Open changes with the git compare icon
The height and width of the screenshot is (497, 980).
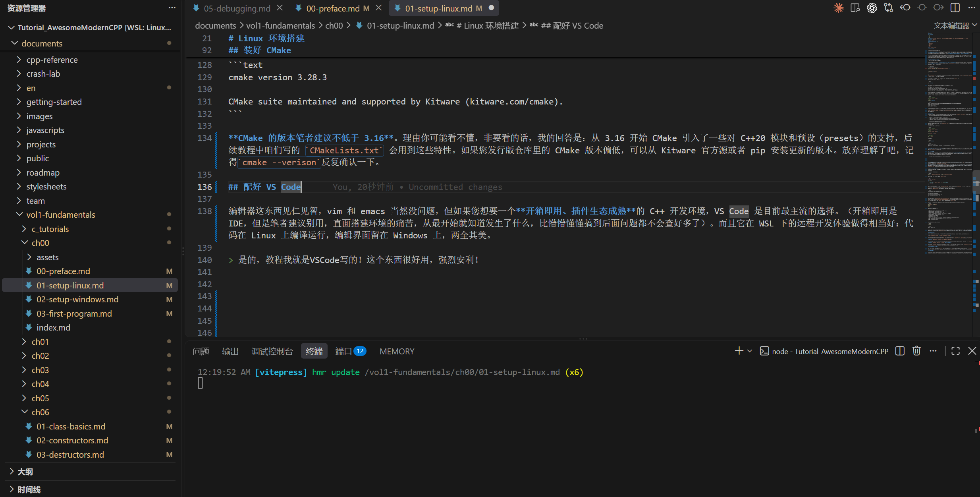click(x=889, y=8)
